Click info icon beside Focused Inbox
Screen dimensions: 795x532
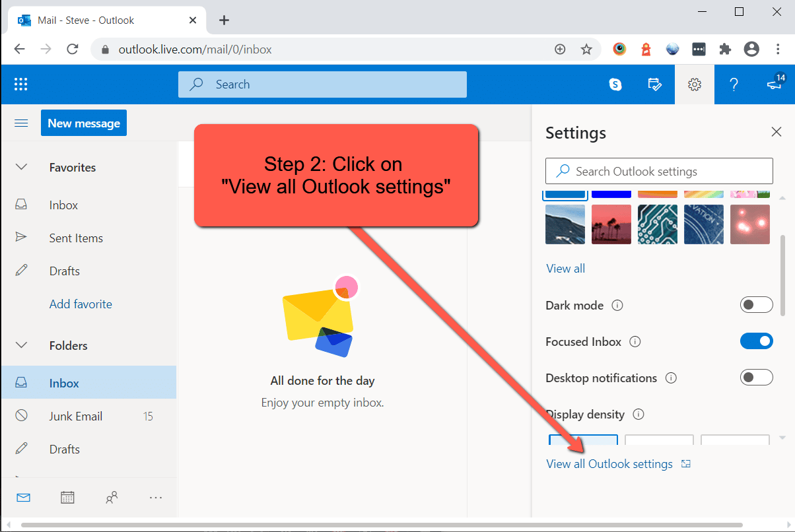(635, 342)
